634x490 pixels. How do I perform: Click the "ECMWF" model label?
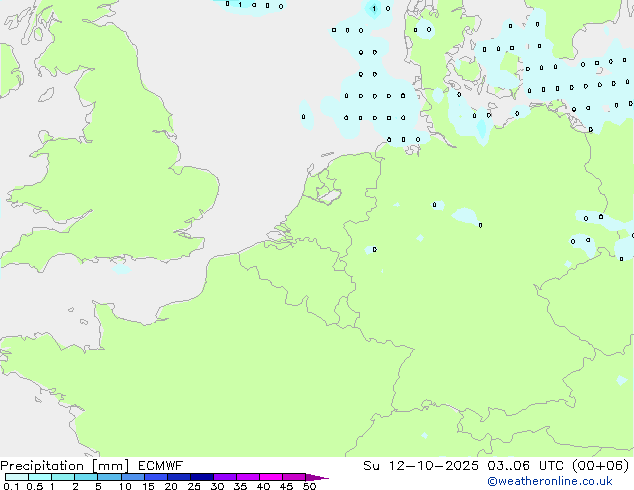[x=161, y=466]
